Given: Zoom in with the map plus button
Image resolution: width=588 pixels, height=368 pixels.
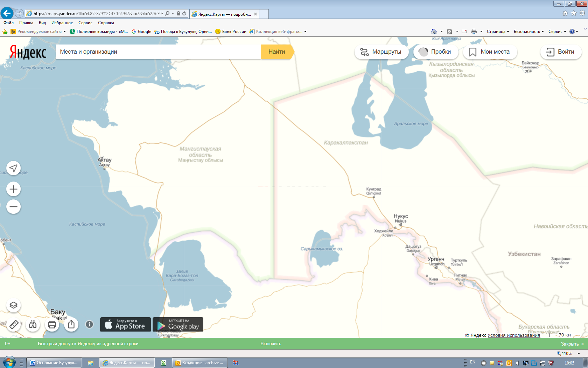Looking at the screenshot, I should [14, 189].
